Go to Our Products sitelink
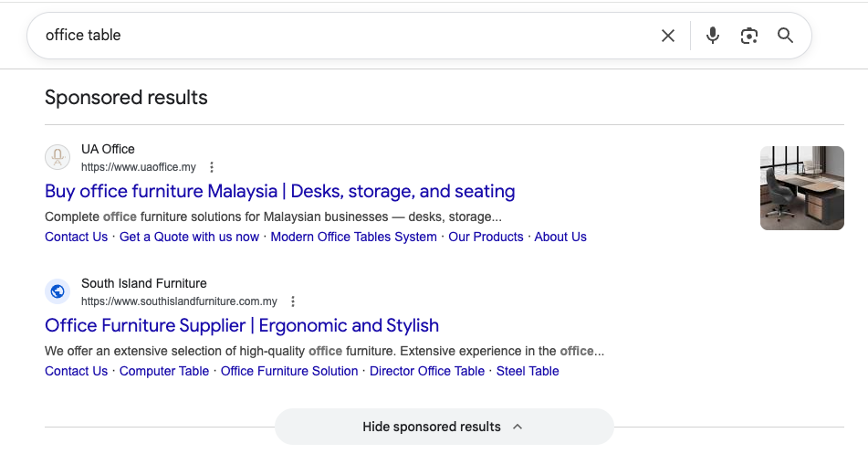This screenshot has height=454, width=868. (x=486, y=237)
